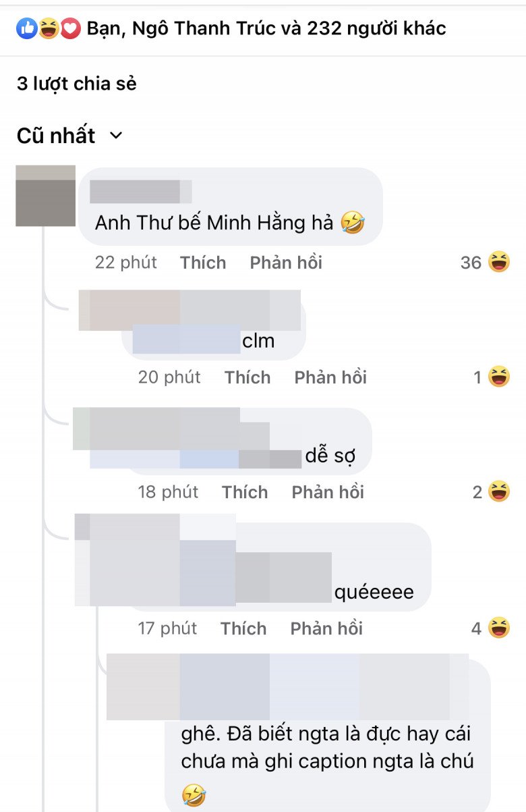Reply to the dễ sợ comment
Image resolution: width=526 pixels, height=812 pixels.
coord(328,492)
